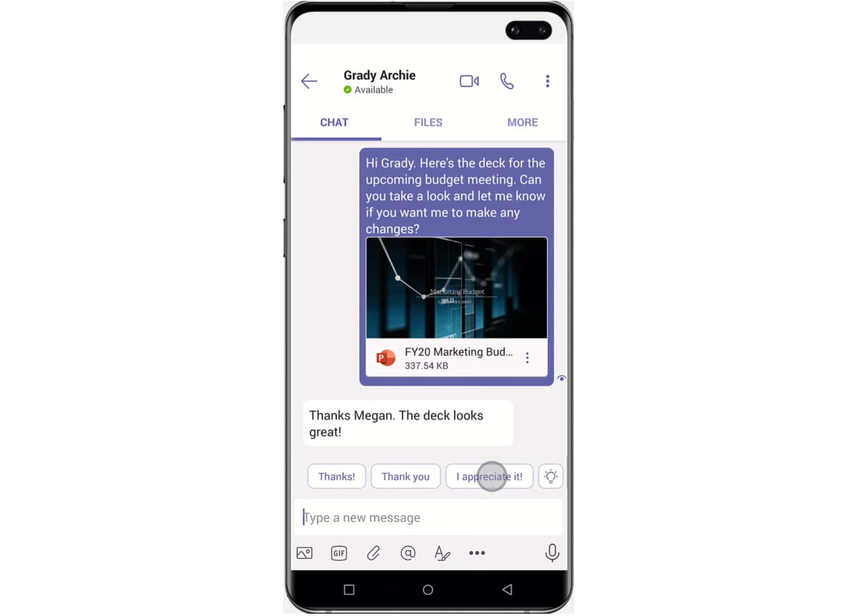Select Thank you suggested reply
This screenshot has height=616, width=856.
click(405, 476)
